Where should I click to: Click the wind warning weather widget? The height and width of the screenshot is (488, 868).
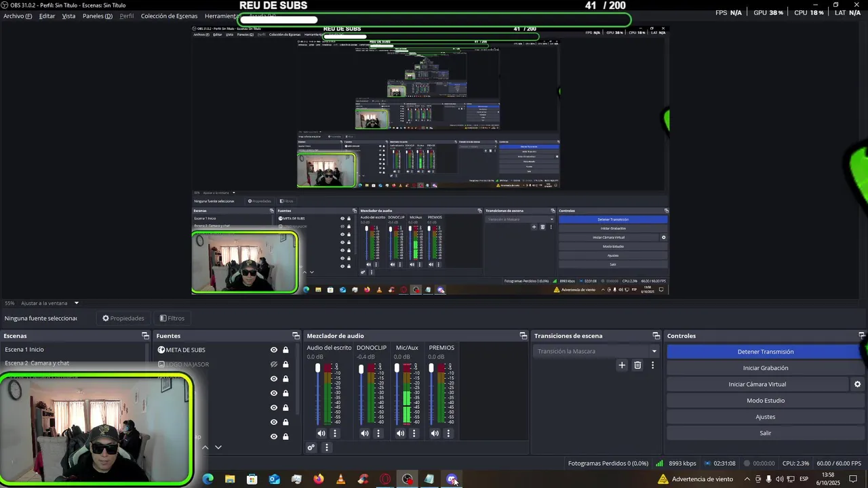696,479
